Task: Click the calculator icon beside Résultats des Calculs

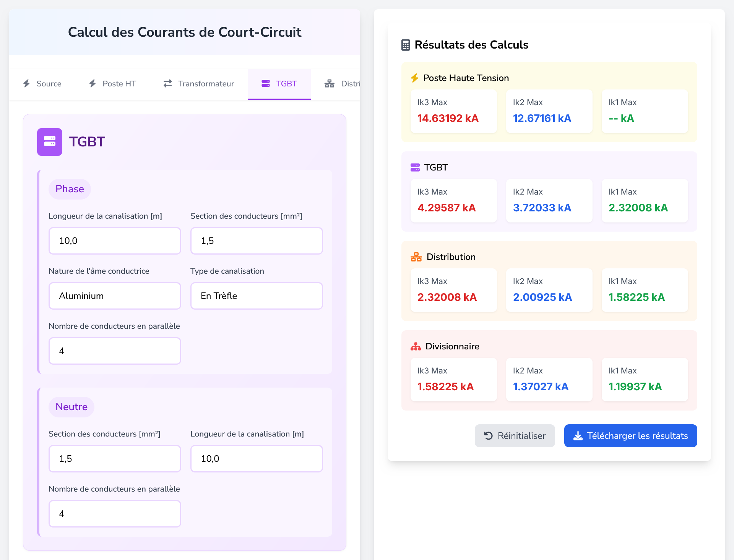Action: [x=406, y=45]
